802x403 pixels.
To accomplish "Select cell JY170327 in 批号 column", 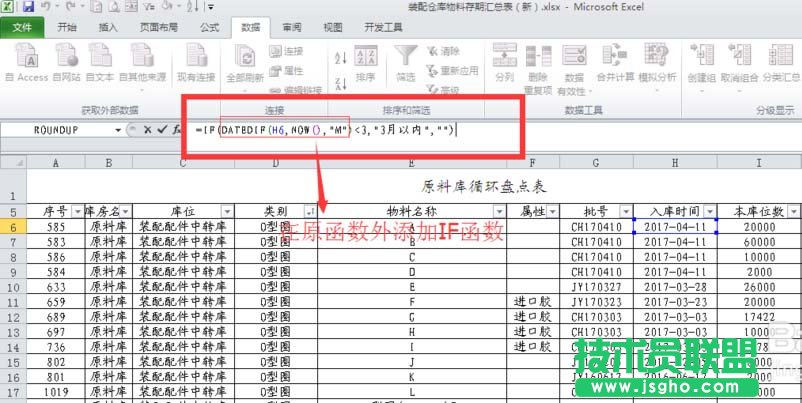I will click(596, 287).
